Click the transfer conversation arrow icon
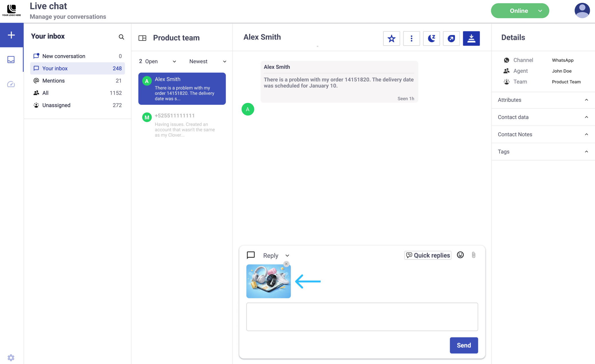This screenshot has height=364, width=595. tap(451, 38)
